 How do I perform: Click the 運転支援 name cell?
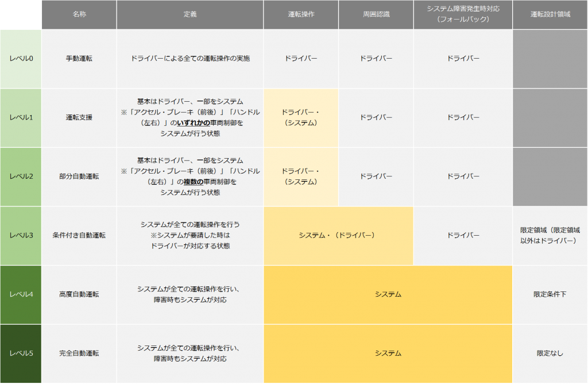(x=79, y=117)
